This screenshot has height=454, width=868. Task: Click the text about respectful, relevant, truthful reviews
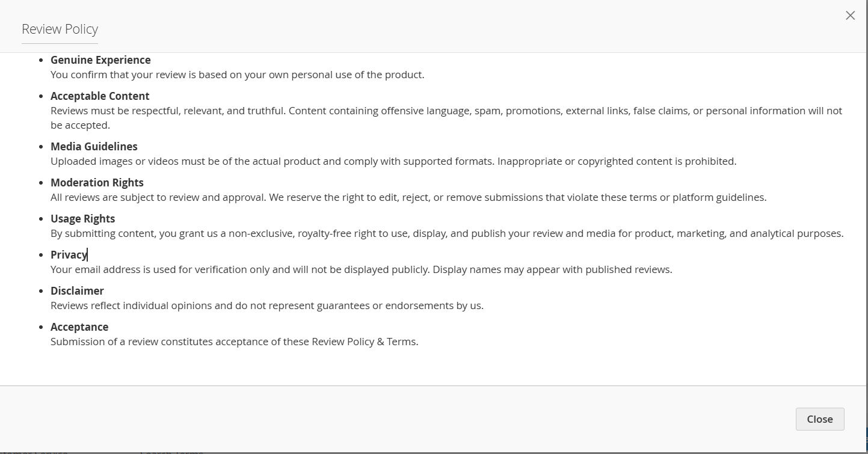coord(446,118)
